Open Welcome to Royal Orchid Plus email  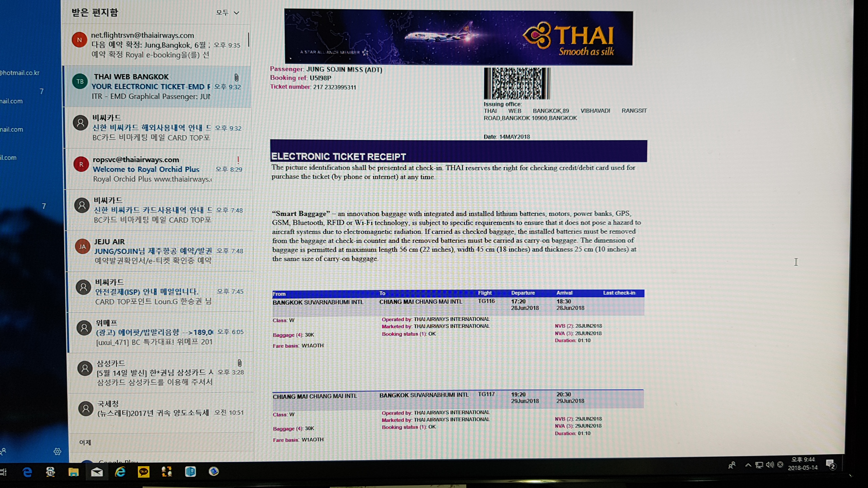(158, 169)
